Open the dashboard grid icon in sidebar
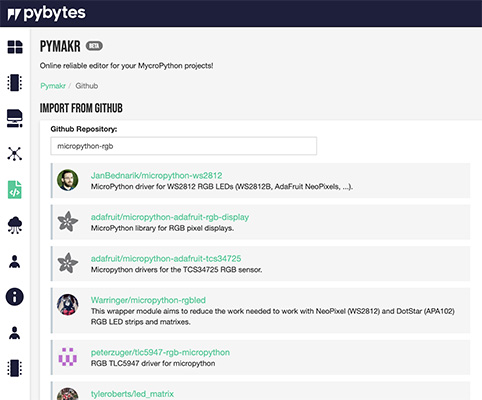 [x=15, y=47]
